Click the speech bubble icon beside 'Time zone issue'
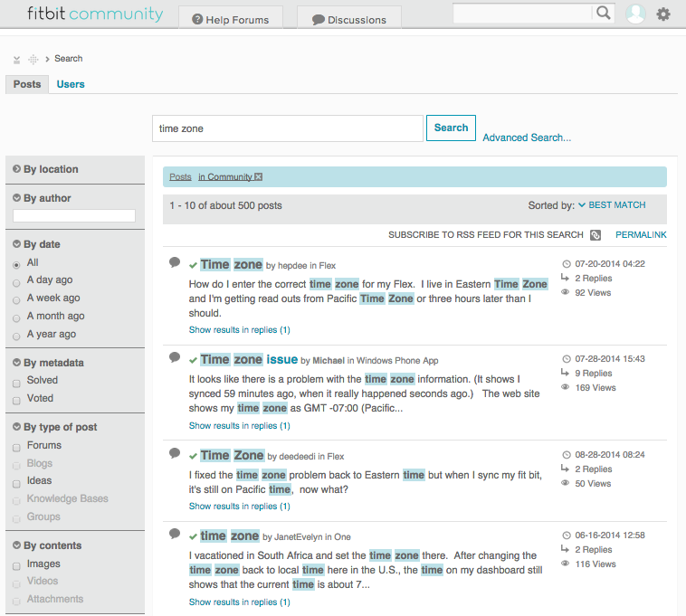The width and height of the screenshot is (686, 616). click(x=175, y=358)
